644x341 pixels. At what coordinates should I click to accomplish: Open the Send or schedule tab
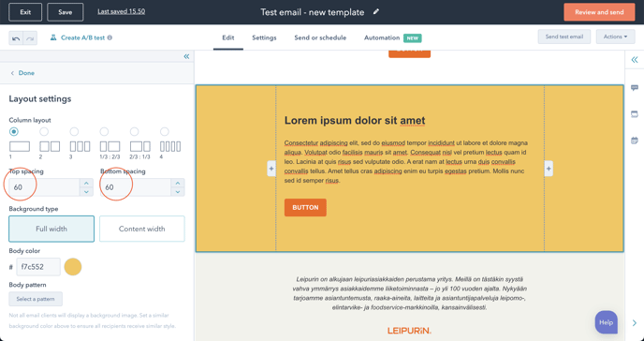(320, 37)
